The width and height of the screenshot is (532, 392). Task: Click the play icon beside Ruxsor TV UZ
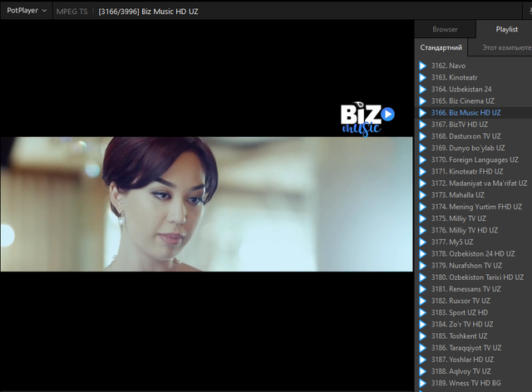point(422,301)
